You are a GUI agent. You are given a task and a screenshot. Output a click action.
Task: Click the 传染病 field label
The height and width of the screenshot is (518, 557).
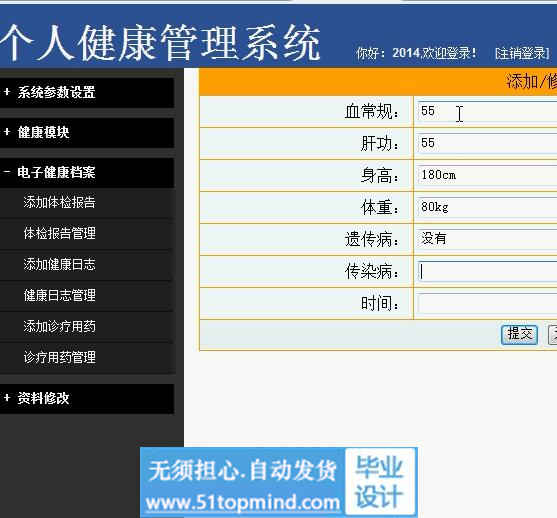point(372,272)
